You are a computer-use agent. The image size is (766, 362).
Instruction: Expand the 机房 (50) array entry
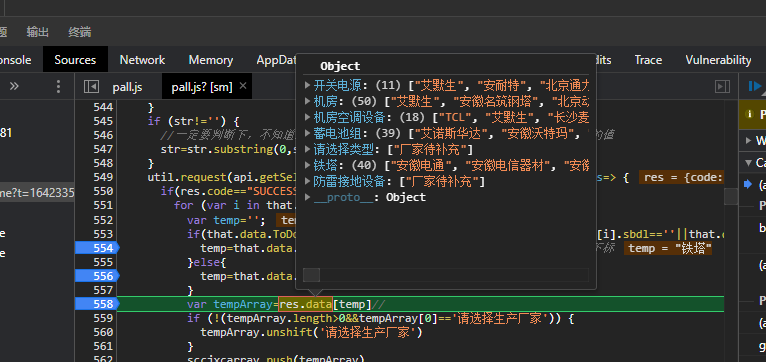coord(307,101)
